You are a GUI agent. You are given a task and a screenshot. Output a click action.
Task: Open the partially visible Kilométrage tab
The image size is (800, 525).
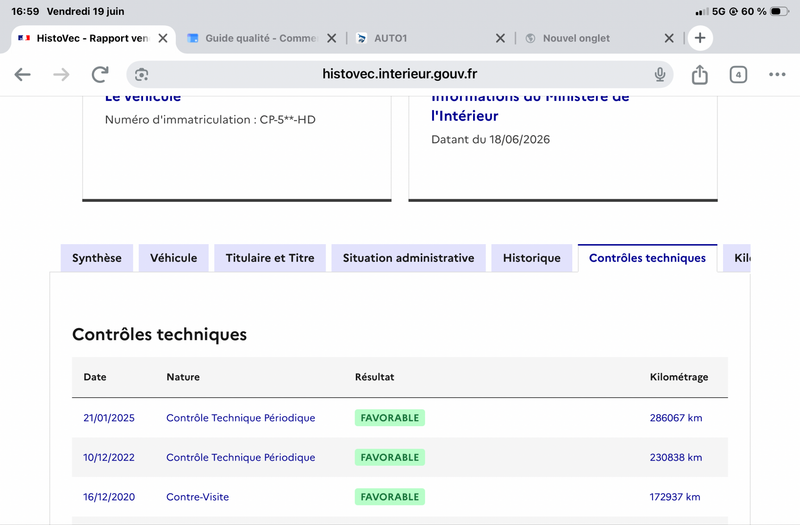(x=737, y=258)
